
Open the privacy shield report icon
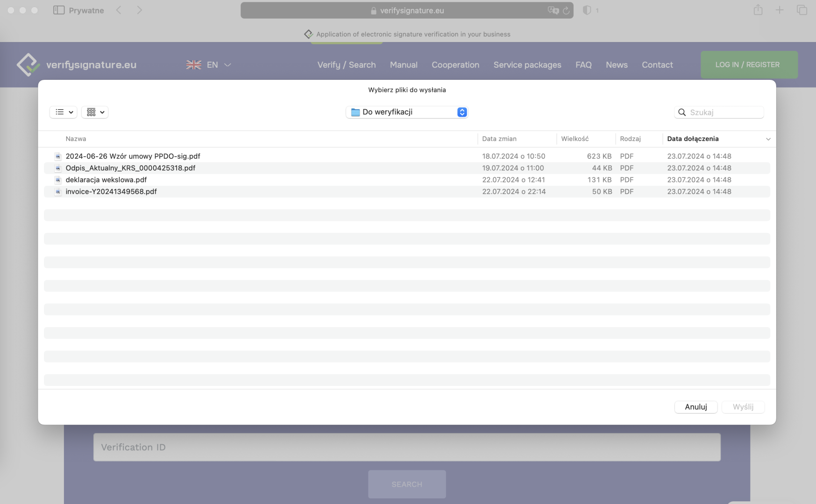(x=587, y=10)
